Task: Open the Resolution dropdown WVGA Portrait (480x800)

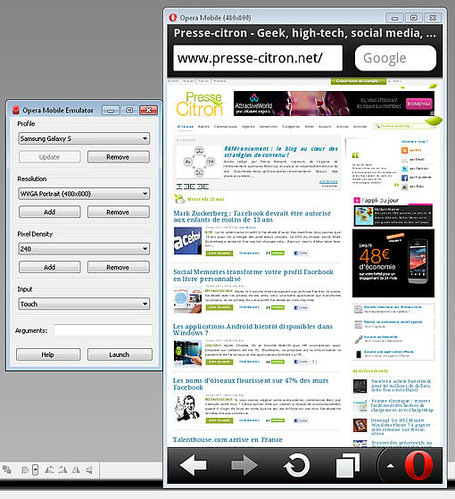Action: point(84,194)
